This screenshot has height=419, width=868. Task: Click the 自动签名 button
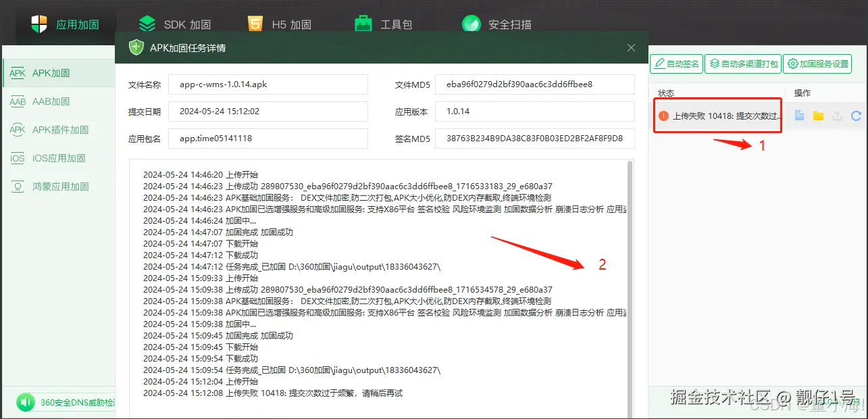[676, 64]
